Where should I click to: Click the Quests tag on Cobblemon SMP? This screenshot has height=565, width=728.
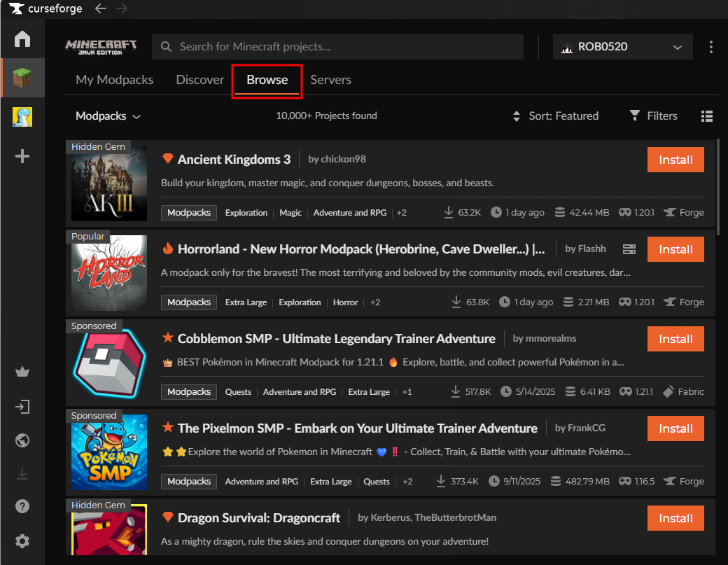click(238, 392)
